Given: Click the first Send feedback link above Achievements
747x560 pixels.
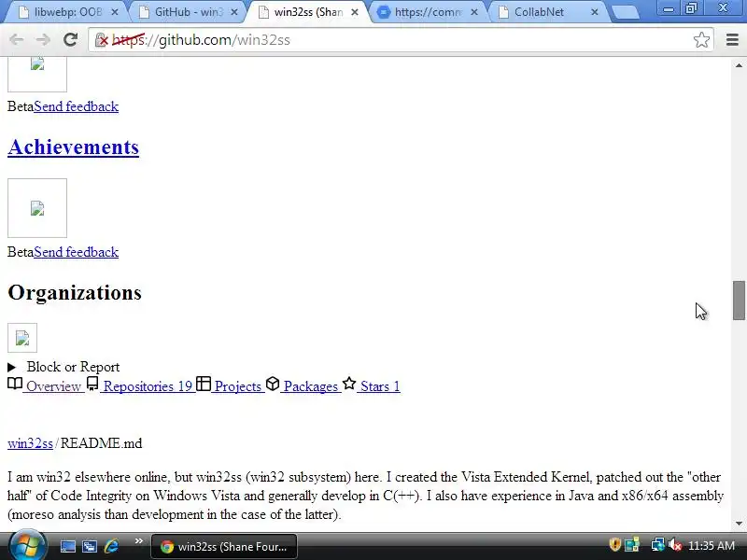Looking at the screenshot, I should (x=77, y=106).
